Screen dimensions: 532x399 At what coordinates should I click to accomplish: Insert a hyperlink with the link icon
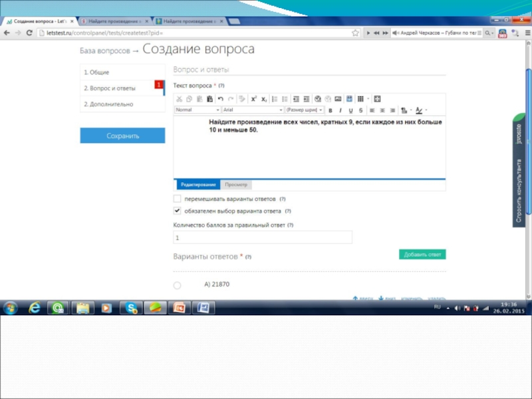[318, 99]
